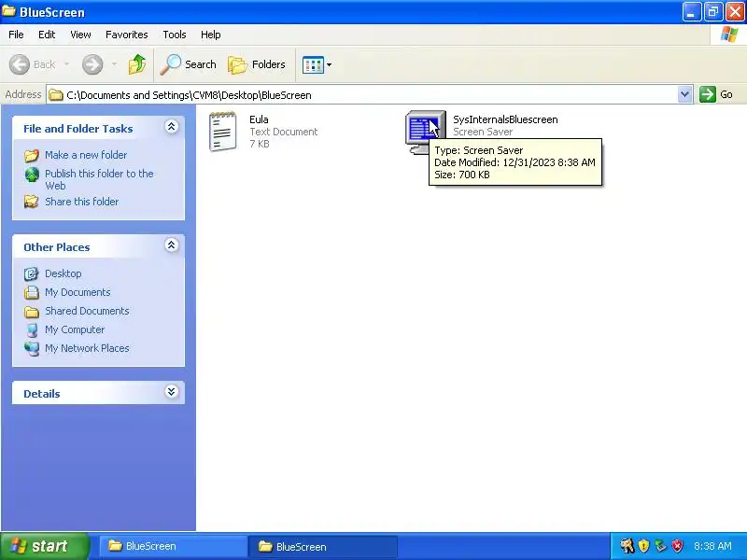This screenshot has height=560, width=747.
Task: Click the My Network Places icon
Action: [32, 348]
